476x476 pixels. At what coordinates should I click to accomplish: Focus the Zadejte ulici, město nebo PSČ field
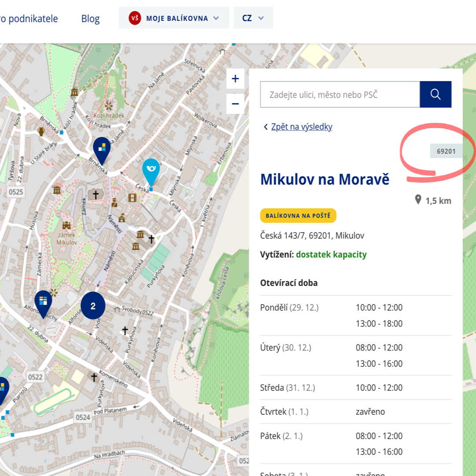tap(339, 94)
